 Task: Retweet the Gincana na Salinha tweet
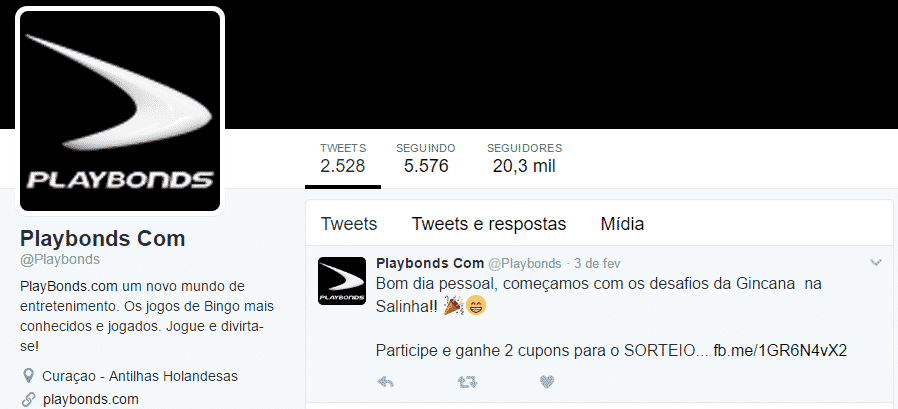pyautogui.click(x=468, y=382)
